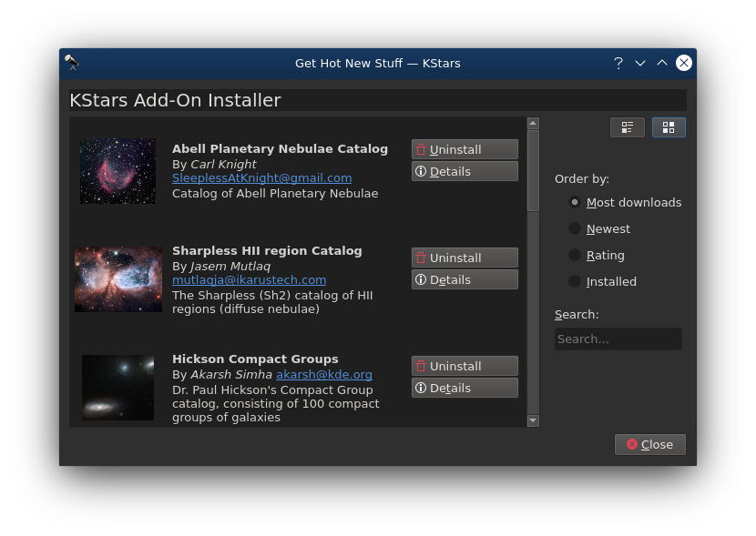Click the scrollbar up arrow in add-on list
Screen dimensions: 756x536
click(x=533, y=123)
